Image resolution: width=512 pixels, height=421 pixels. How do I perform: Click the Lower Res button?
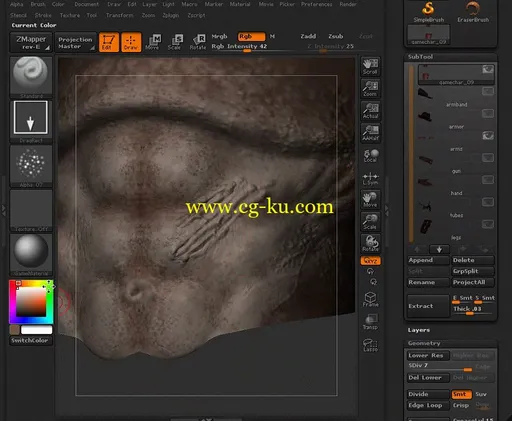coord(428,356)
